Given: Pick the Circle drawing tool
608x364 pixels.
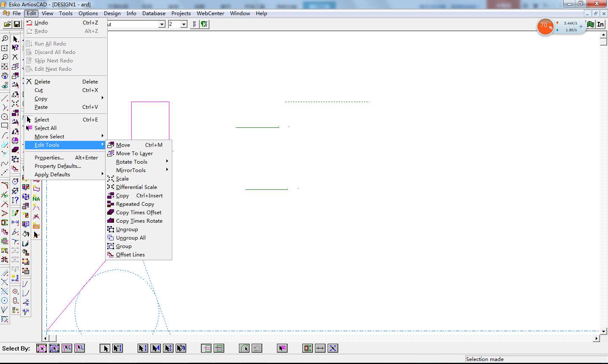Looking at the screenshot, I should (5, 117).
